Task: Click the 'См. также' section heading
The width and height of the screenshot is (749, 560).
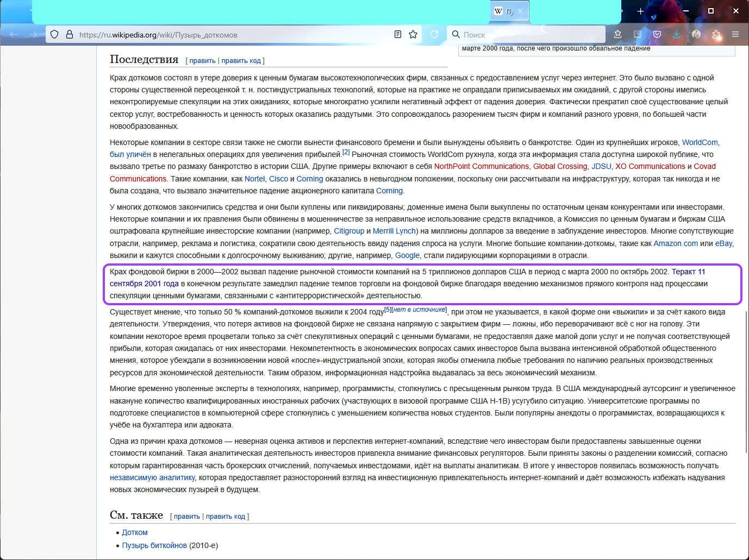Action: pyautogui.click(x=136, y=515)
